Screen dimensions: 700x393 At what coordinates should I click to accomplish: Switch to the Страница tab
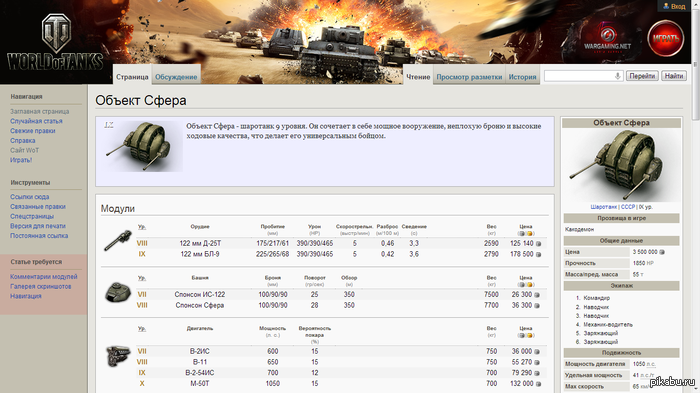point(132,77)
